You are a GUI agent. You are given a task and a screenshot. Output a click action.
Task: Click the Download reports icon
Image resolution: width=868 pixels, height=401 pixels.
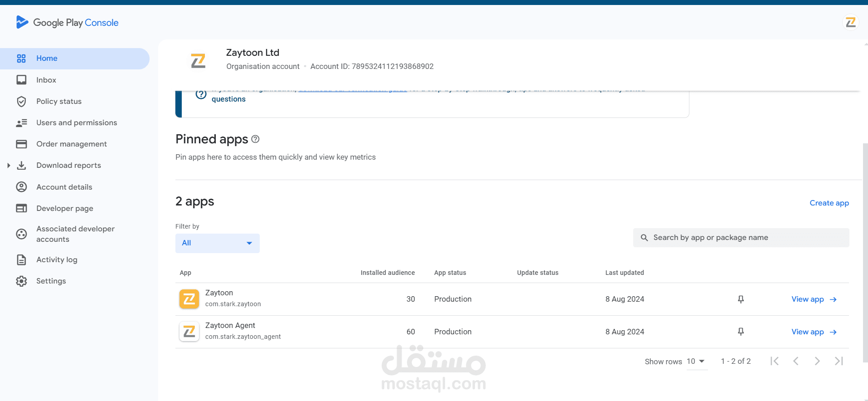(21, 166)
